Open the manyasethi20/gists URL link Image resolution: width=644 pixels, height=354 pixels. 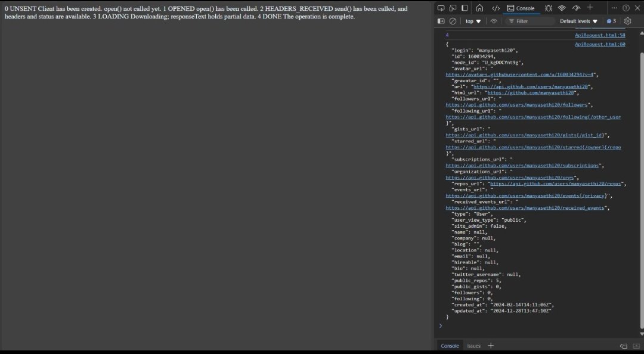point(525,135)
